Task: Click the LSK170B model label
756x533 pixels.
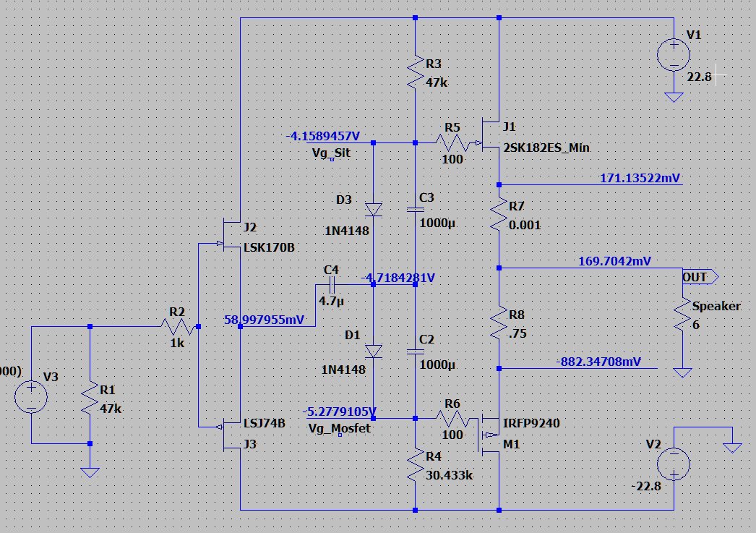Action: (x=269, y=247)
